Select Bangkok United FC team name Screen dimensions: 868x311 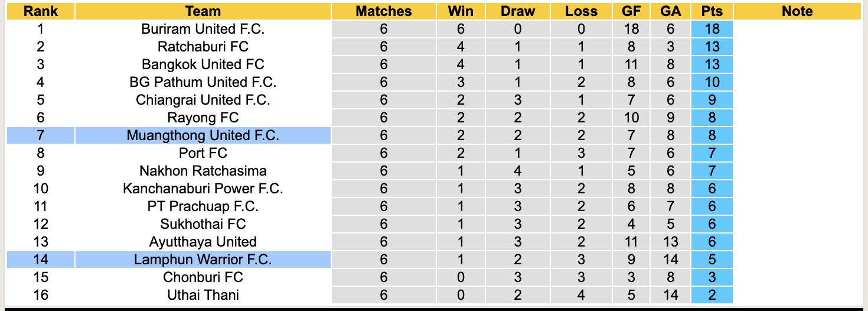203,64
